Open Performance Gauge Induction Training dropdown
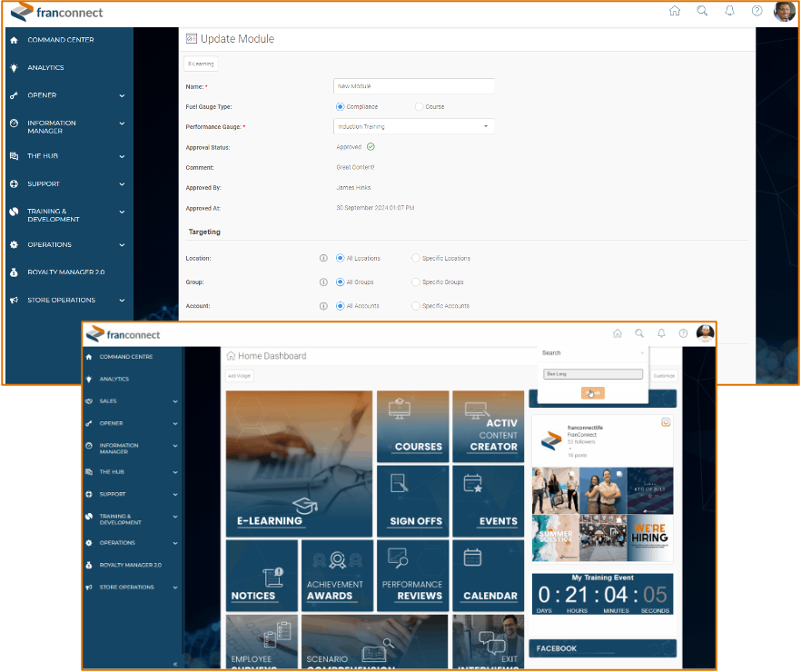 (414, 126)
